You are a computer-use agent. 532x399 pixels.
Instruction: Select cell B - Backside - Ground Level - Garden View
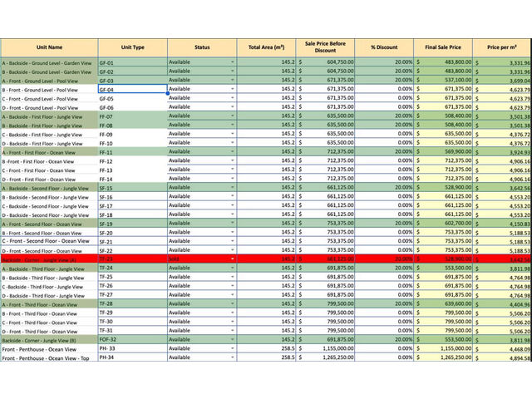click(49, 71)
